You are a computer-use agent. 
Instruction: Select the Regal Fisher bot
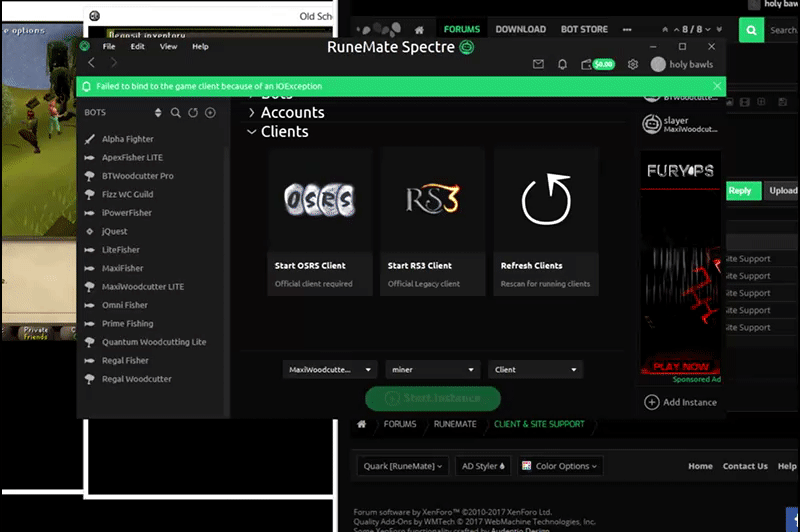tap(125, 361)
